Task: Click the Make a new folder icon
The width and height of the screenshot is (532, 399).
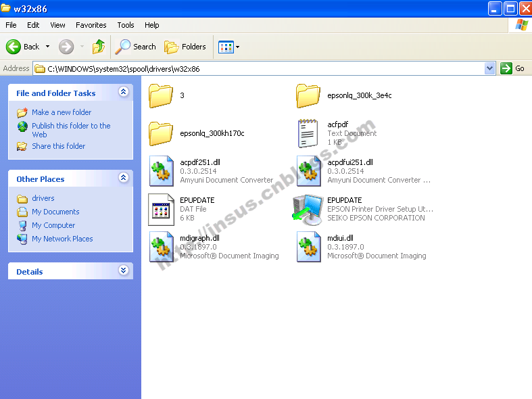Action: pos(22,112)
